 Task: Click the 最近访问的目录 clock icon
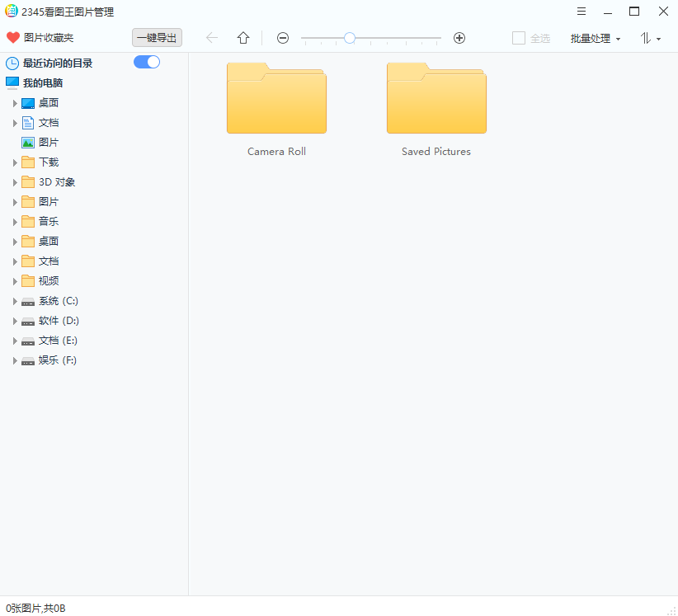12,63
